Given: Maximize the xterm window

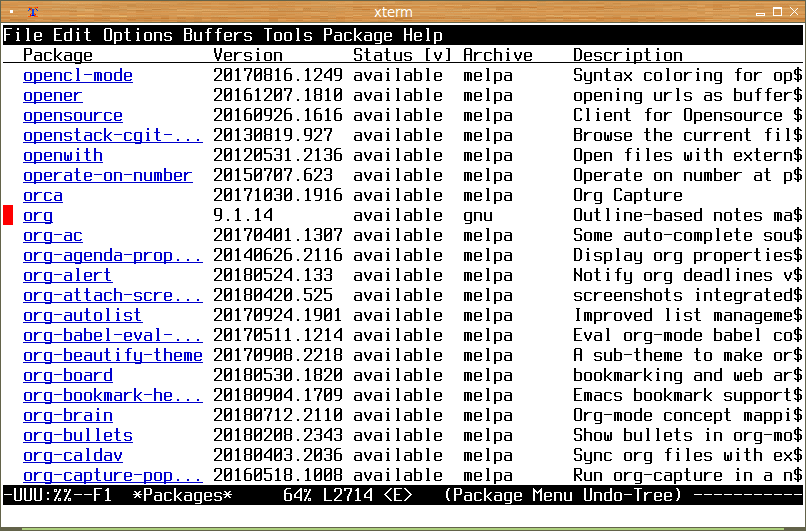Looking at the screenshot, I should point(777,12).
